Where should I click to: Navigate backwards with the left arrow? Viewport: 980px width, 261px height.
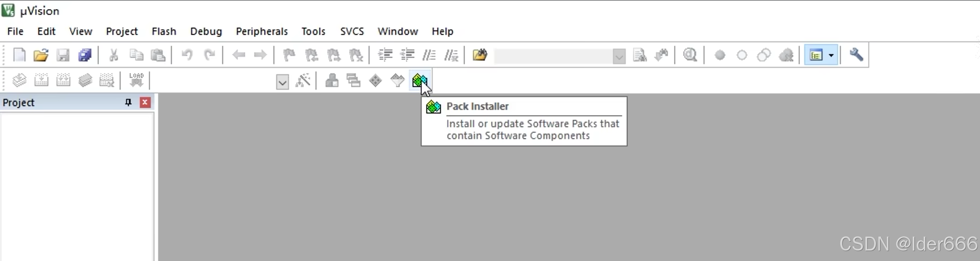coord(239,55)
